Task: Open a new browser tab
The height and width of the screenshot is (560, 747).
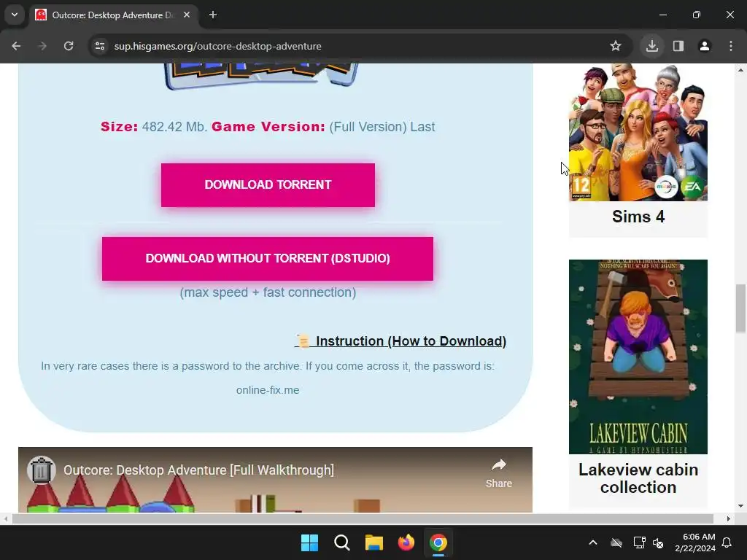Action: (213, 15)
